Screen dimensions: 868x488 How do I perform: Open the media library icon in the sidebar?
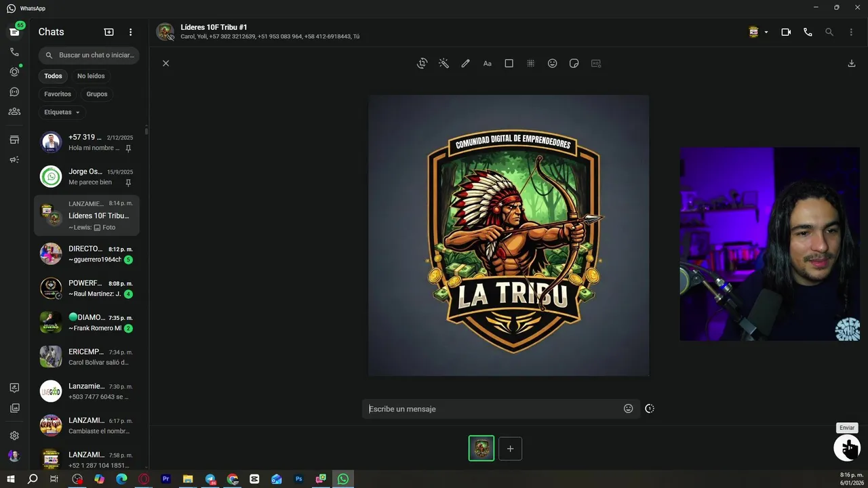coord(14,408)
